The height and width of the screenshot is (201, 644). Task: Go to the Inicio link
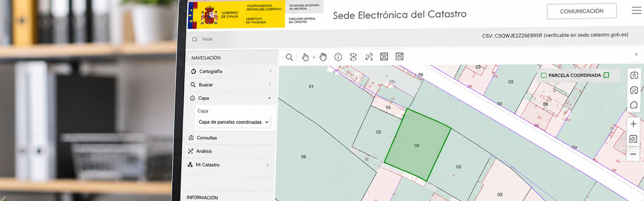click(207, 39)
